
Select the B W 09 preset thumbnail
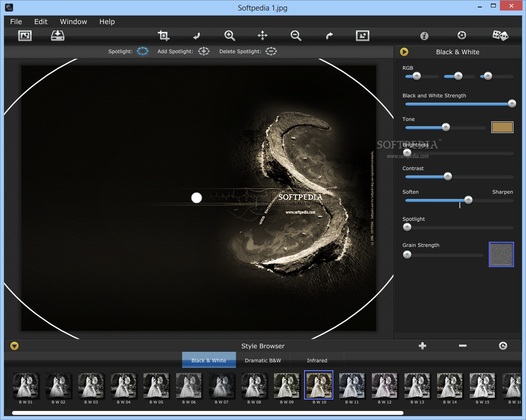[287, 385]
